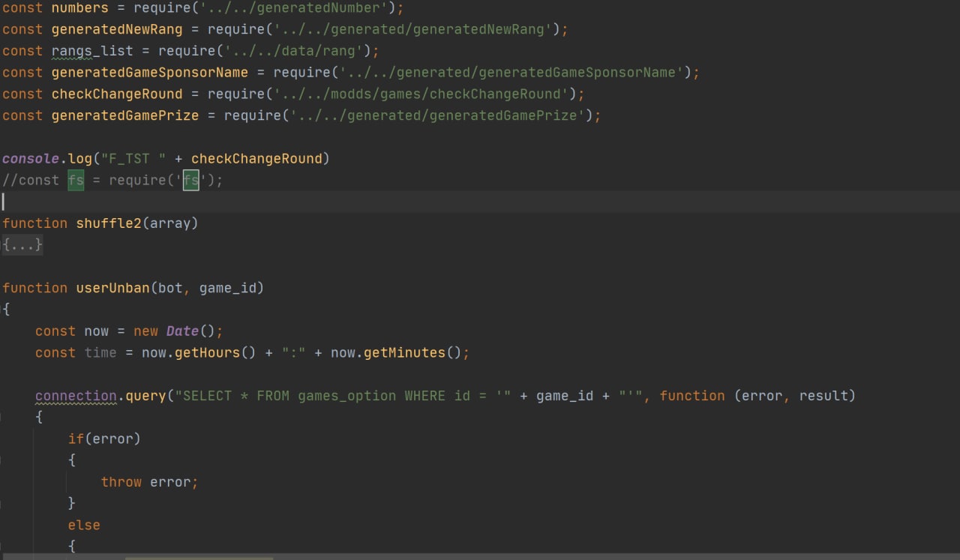
Task: Click 'userUnban' function name
Action: click(112, 288)
